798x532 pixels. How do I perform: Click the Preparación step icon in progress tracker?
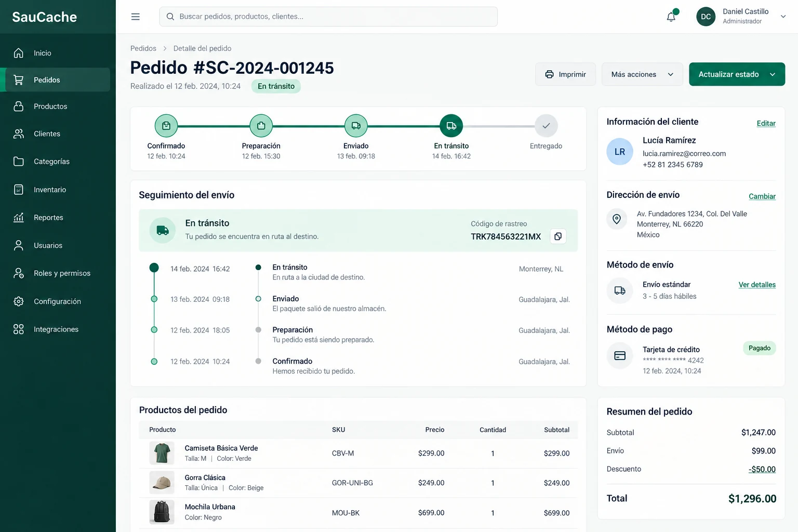pyautogui.click(x=261, y=126)
